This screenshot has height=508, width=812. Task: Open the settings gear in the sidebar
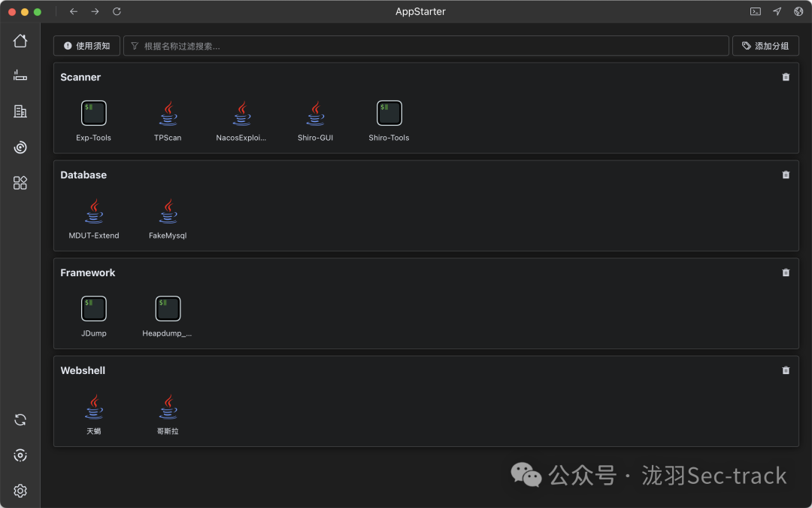(20, 491)
